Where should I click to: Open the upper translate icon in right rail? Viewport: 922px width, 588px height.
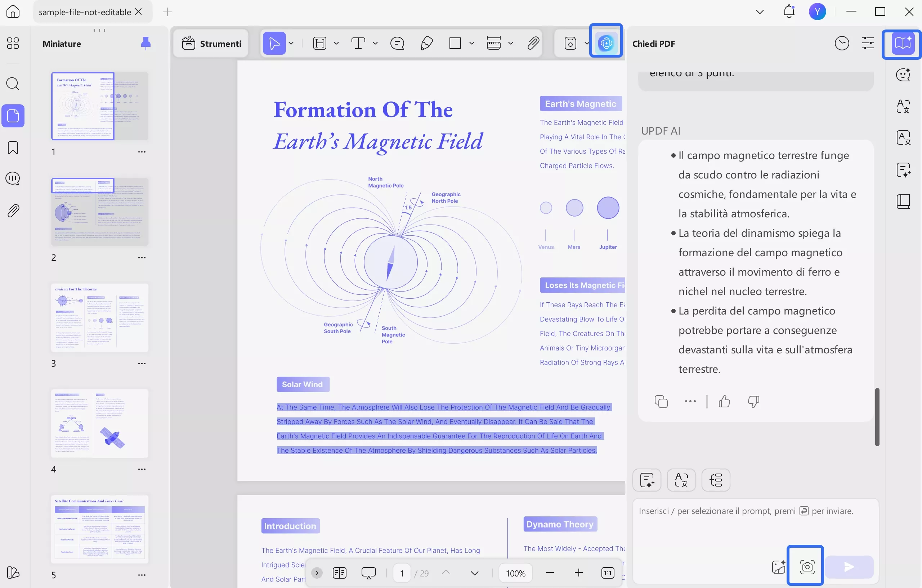click(x=903, y=106)
